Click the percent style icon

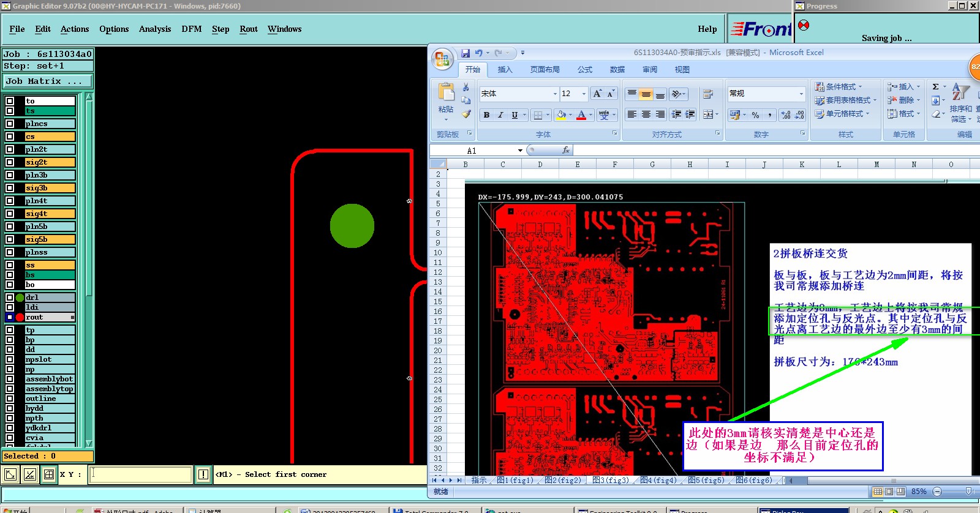(x=755, y=114)
